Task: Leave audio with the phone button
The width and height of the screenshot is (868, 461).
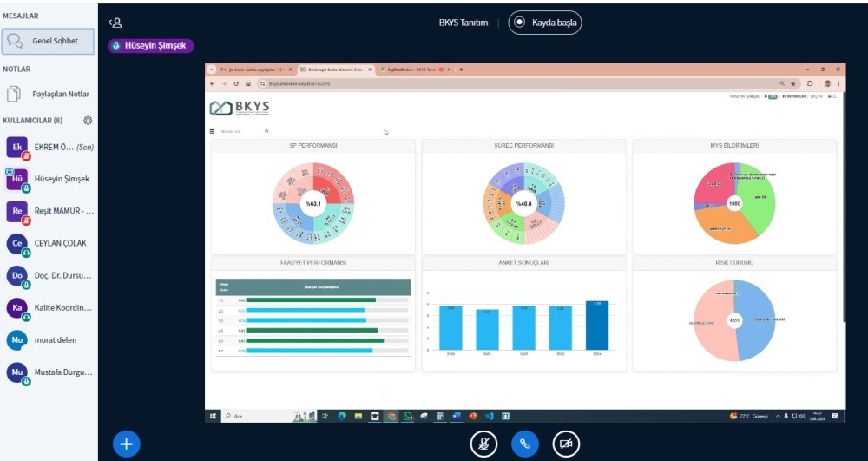Action: point(524,444)
